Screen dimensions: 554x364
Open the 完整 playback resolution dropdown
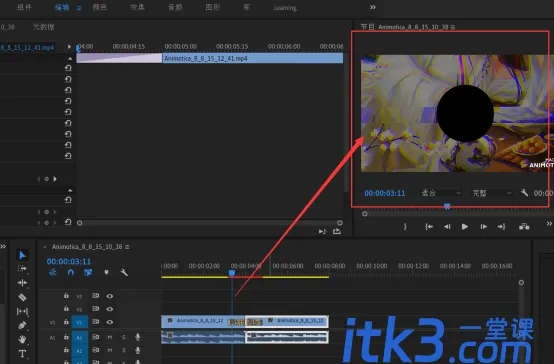tap(492, 193)
